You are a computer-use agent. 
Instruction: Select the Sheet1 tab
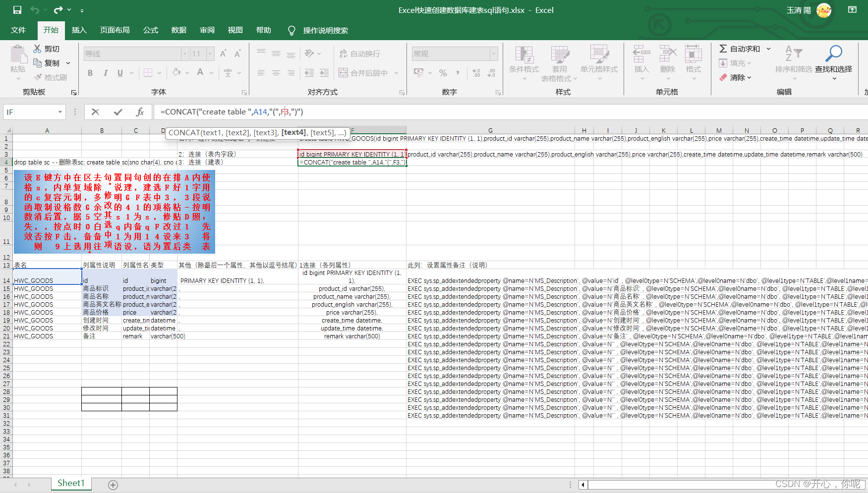point(71,484)
